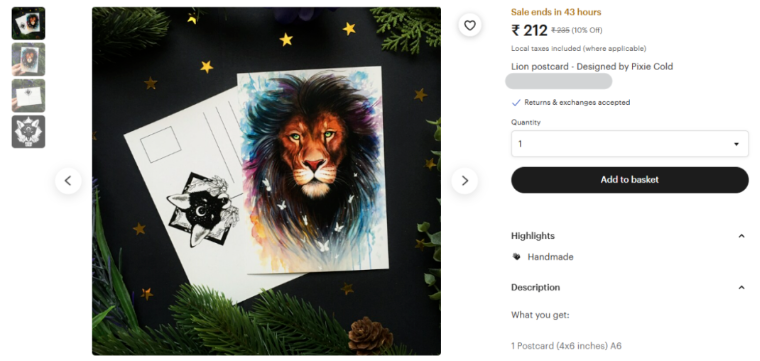Click the main lion postcard image

[x=266, y=181]
